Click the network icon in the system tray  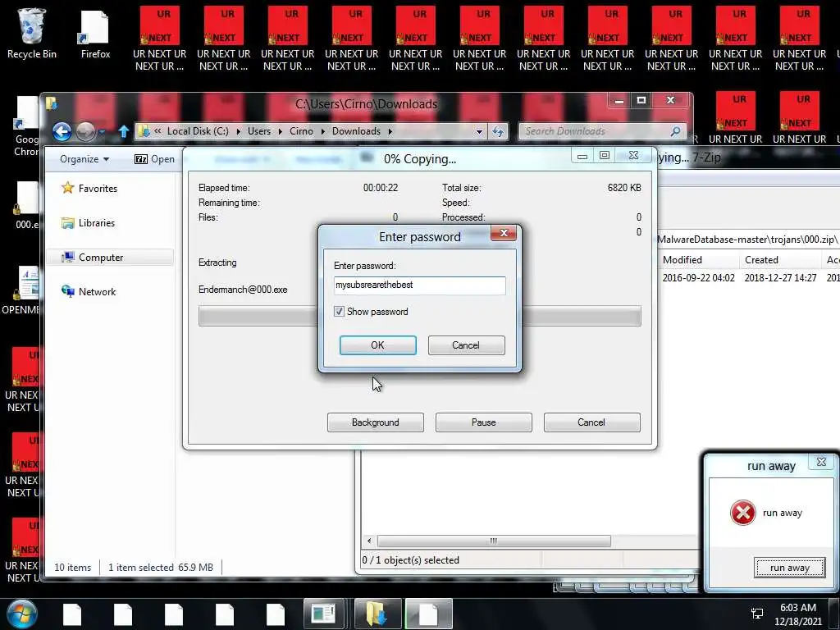[757, 614]
